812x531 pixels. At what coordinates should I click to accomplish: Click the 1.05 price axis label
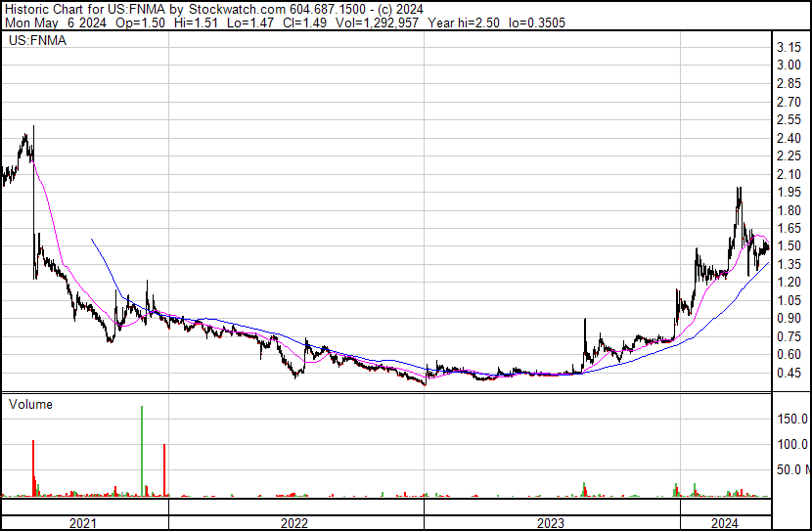click(x=789, y=300)
